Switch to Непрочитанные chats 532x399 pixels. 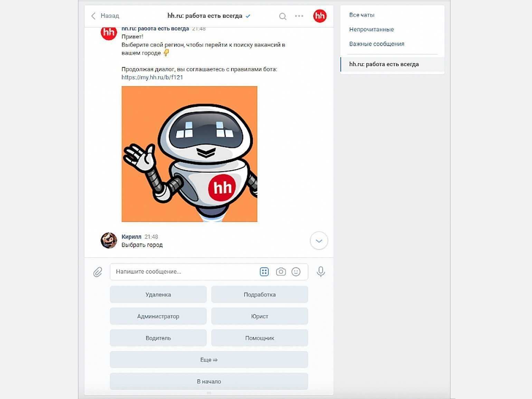click(371, 29)
